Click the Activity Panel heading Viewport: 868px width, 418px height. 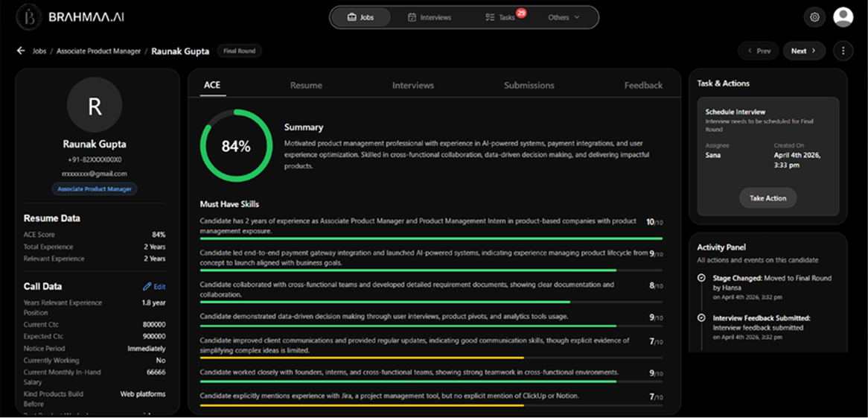721,247
